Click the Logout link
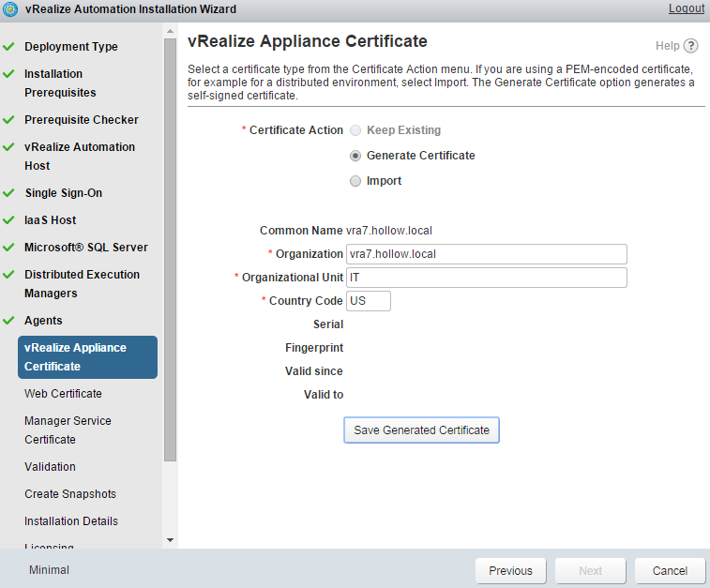The image size is (710, 588). 686,8
